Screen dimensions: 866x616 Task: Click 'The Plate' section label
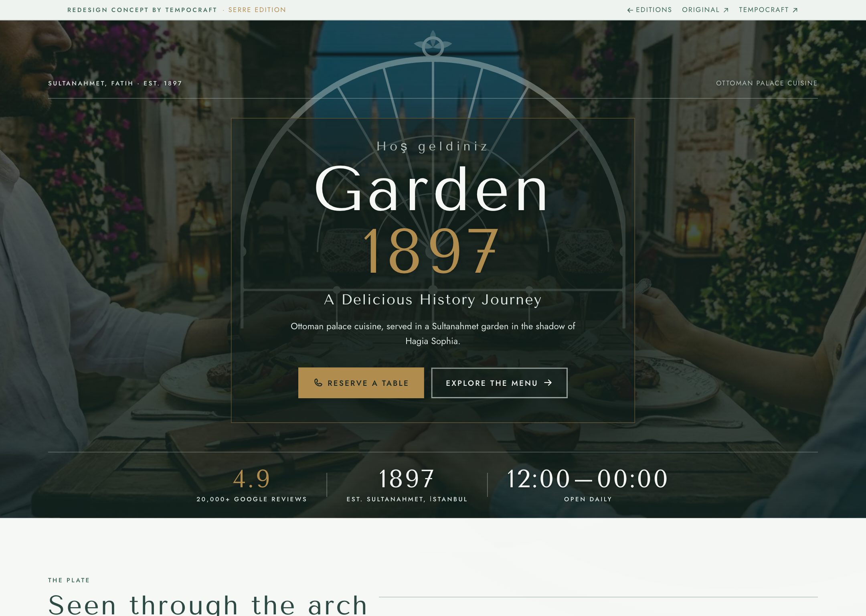(x=69, y=580)
